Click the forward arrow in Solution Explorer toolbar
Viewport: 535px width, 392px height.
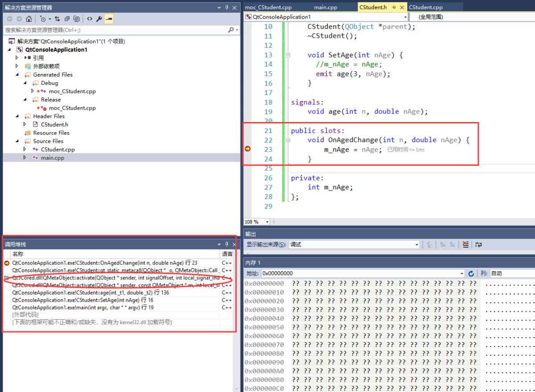pyautogui.click(x=19, y=19)
